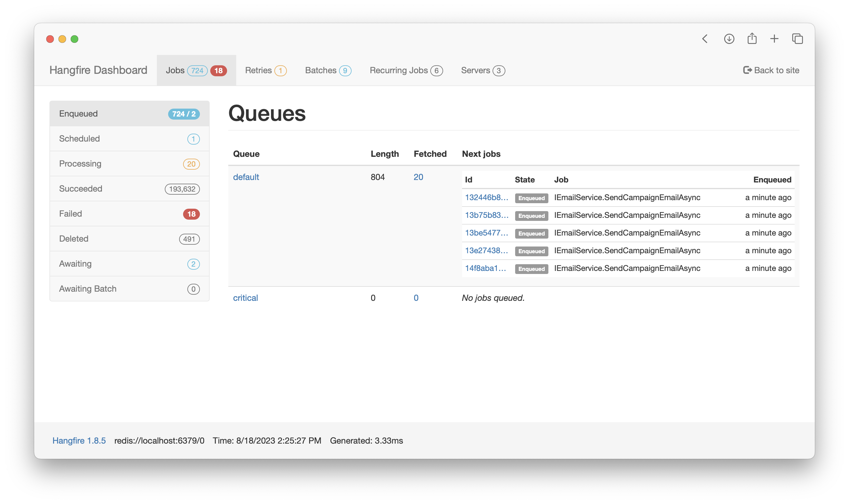Show tab overview icon
The width and height of the screenshot is (849, 504).
[797, 39]
